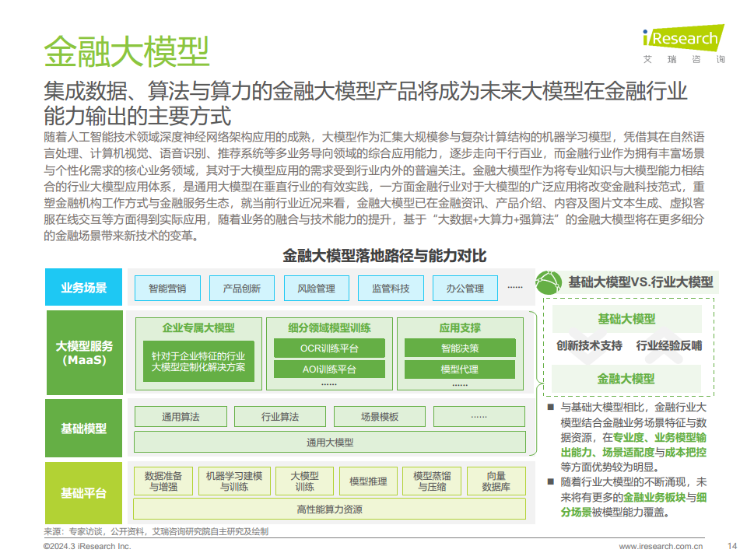Click the green 大模型服务 (MaaS) label

tap(83, 353)
